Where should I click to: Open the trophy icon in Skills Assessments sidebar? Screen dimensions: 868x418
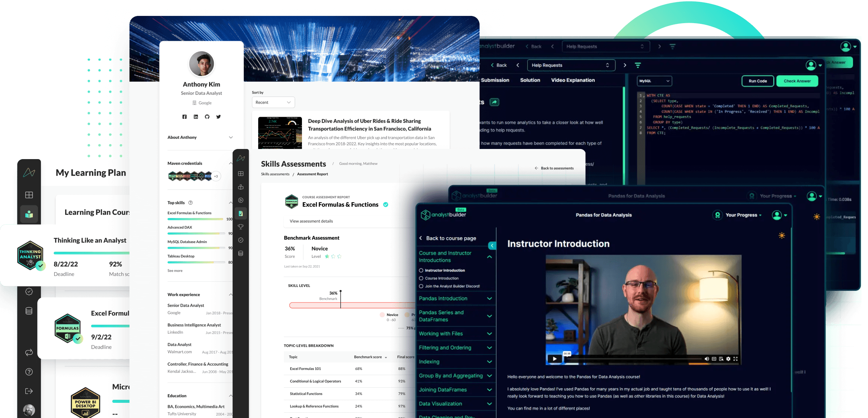[241, 227]
